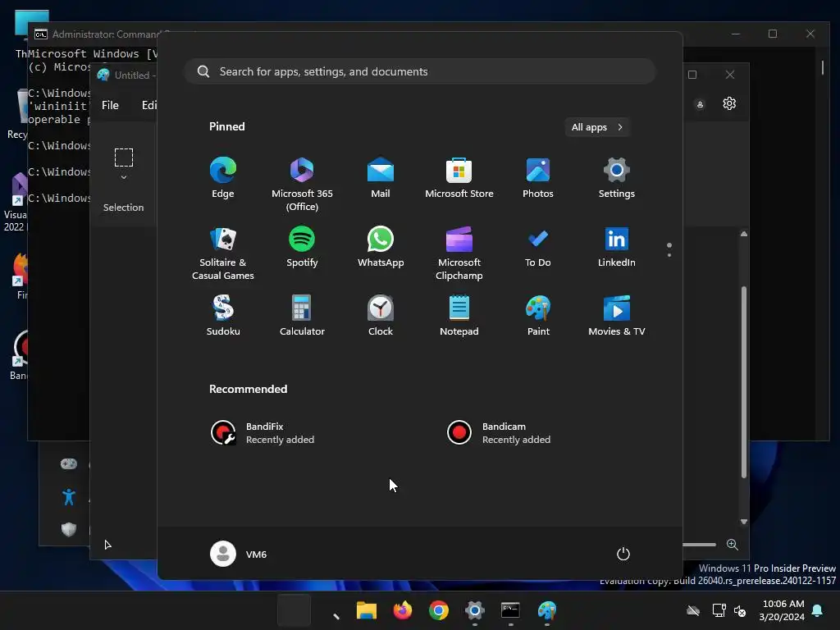The height and width of the screenshot is (630, 840).
Task: Click Paint zoom in magnifier
Action: pyautogui.click(x=733, y=545)
